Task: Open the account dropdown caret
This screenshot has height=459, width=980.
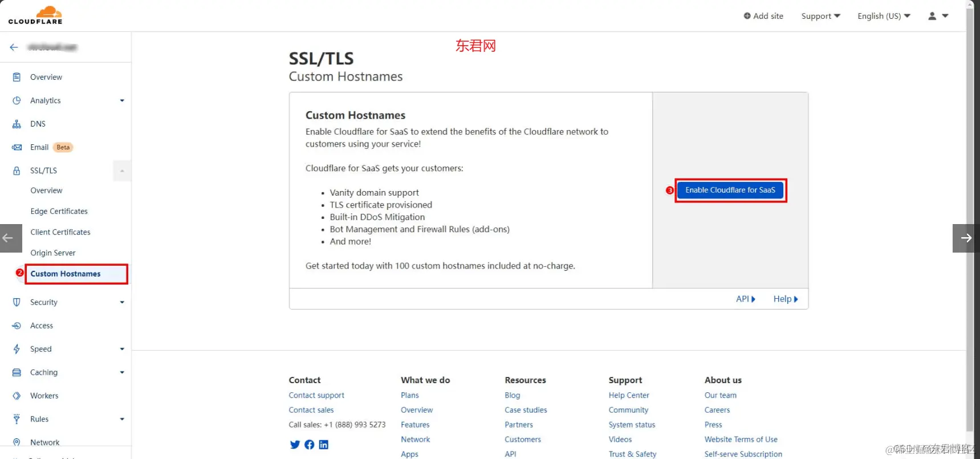Action: [945, 16]
